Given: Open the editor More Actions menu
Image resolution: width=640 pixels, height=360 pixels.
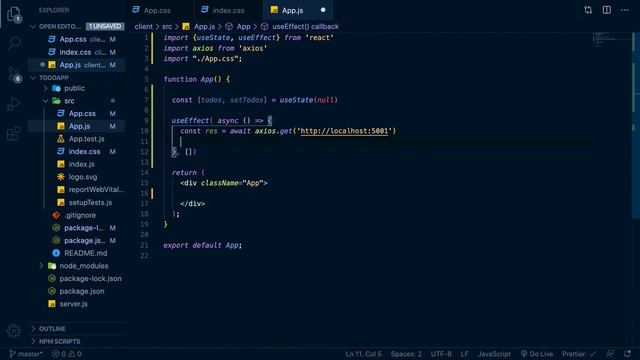Looking at the screenshot, I should pyautogui.click(x=625, y=10).
